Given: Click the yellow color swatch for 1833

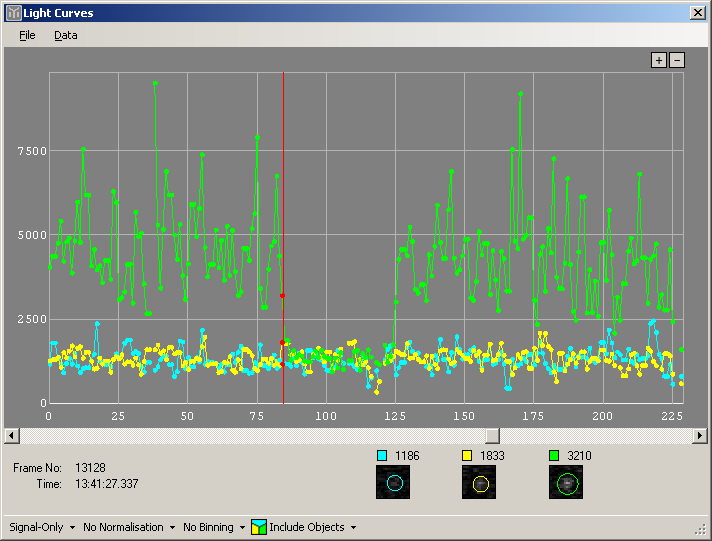Looking at the screenshot, I should (467, 455).
